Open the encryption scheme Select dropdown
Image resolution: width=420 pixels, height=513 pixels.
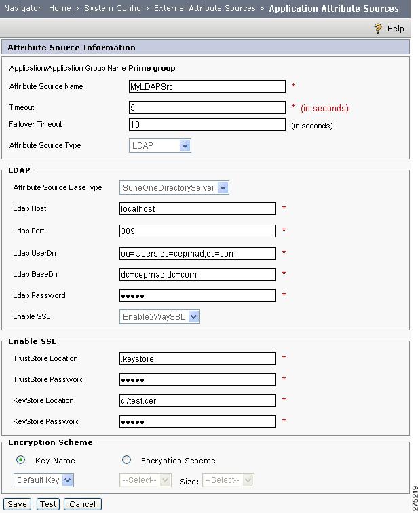tap(146, 480)
